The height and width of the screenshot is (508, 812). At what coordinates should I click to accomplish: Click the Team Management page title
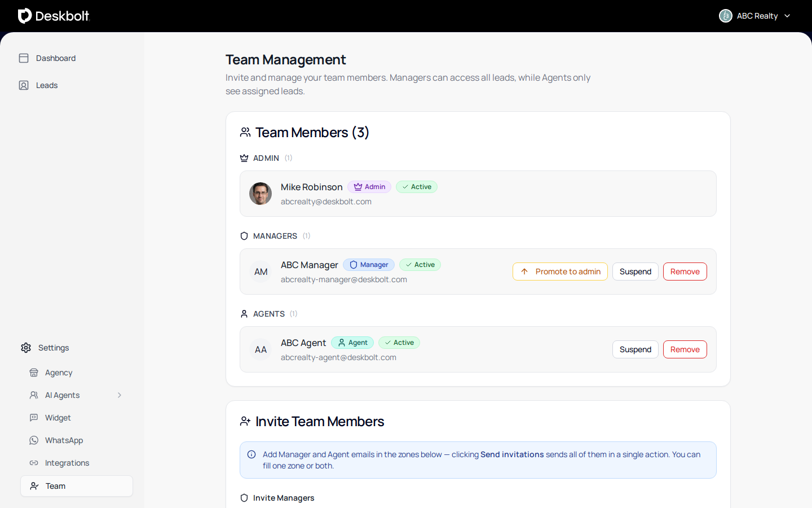pyautogui.click(x=286, y=59)
